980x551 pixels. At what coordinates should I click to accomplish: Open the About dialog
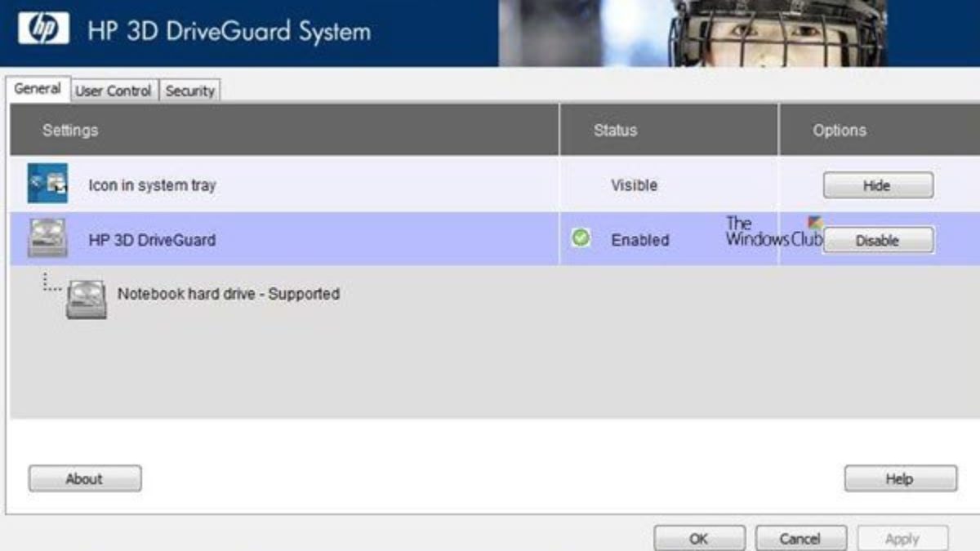pos(85,479)
